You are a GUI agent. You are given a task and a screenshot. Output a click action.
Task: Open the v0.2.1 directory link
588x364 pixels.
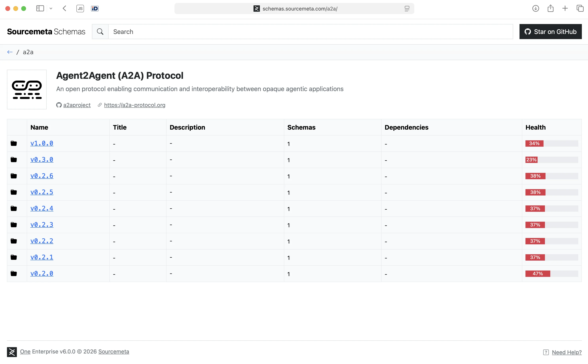(x=42, y=257)
